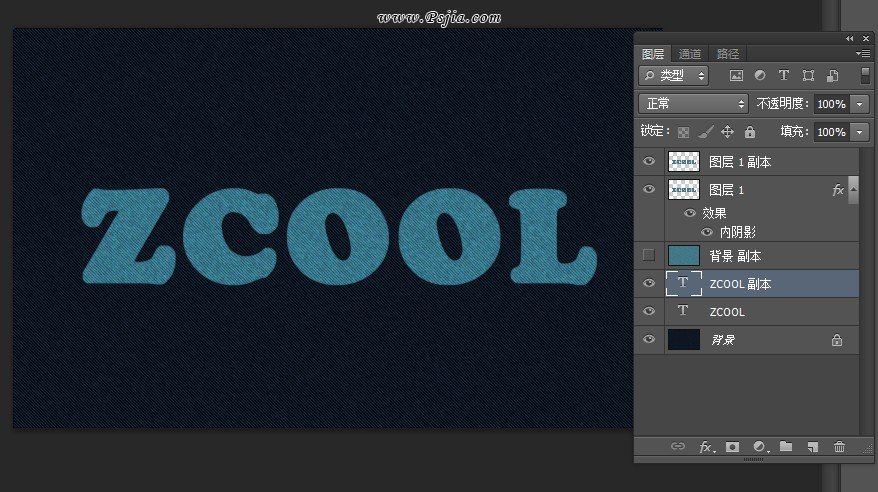Click the lock icon on the 背景 layer

tap(837, 340)
